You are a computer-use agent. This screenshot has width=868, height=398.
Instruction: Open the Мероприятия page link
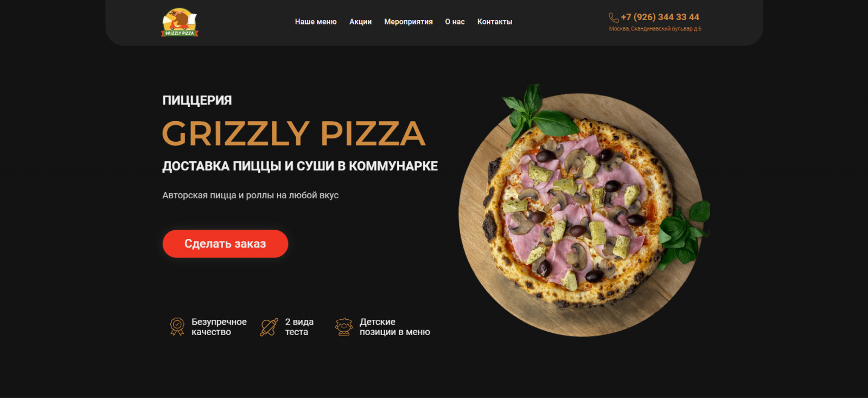tap(409, 22)
